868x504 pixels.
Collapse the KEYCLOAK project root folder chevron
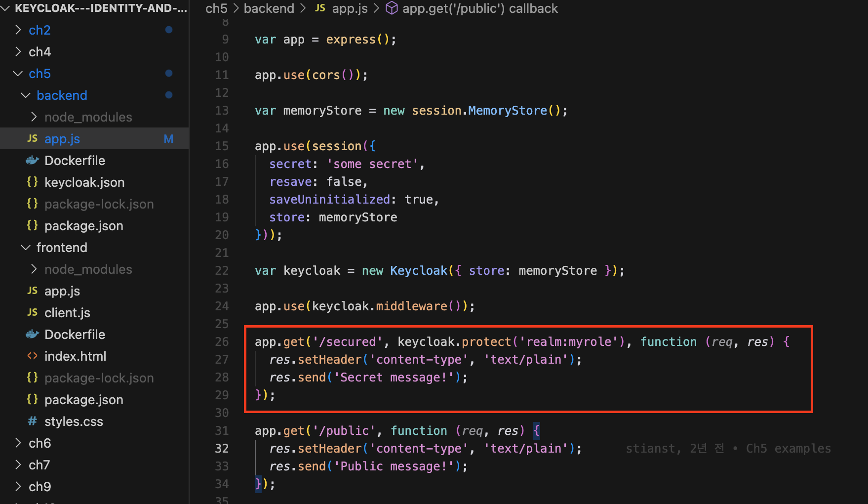5,8
